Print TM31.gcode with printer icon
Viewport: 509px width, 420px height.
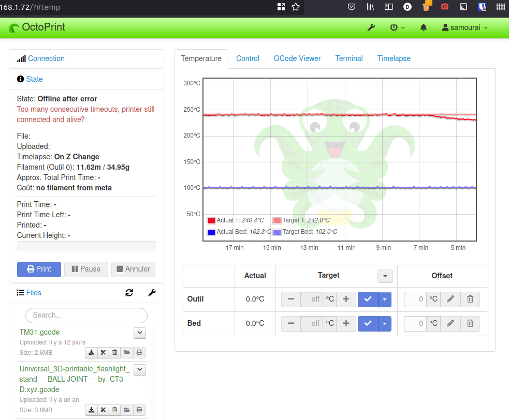pyautogui.click(x=139, y=353)
